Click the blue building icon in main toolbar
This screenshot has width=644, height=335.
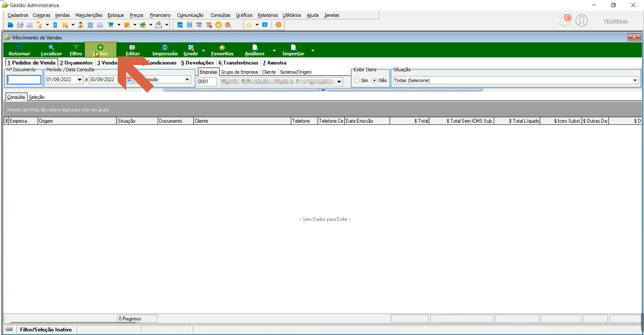pyautogui.click(x=10, y=25)
